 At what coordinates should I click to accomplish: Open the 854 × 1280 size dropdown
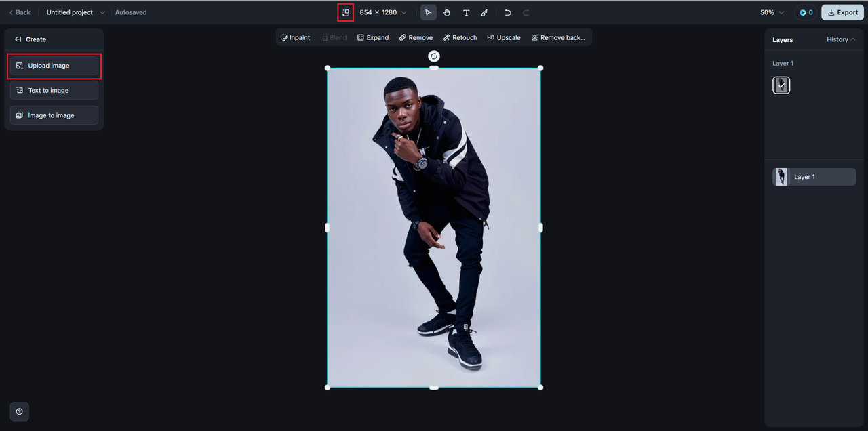pos(383,12)
